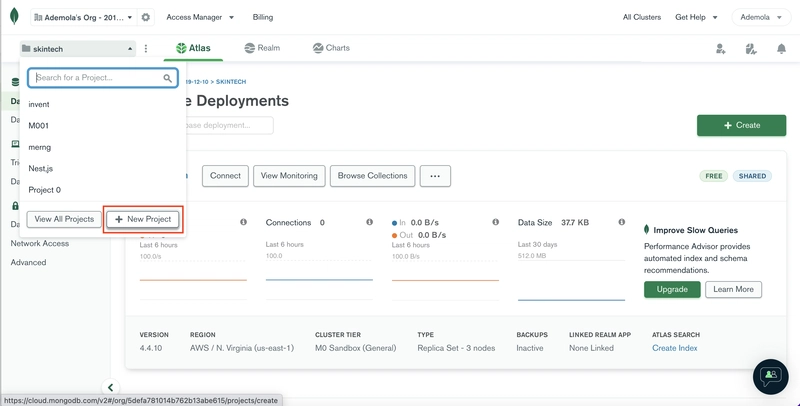
Task: Click the New Project button
Action: pos(143,219)
